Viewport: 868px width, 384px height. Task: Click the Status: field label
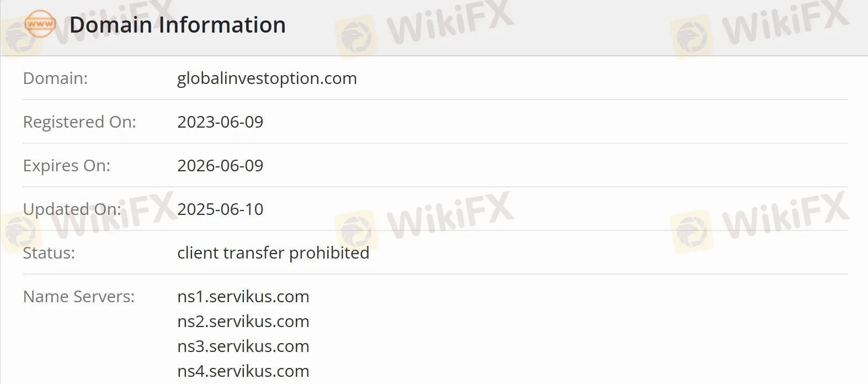pyautogui.click(x=49, y=253)
